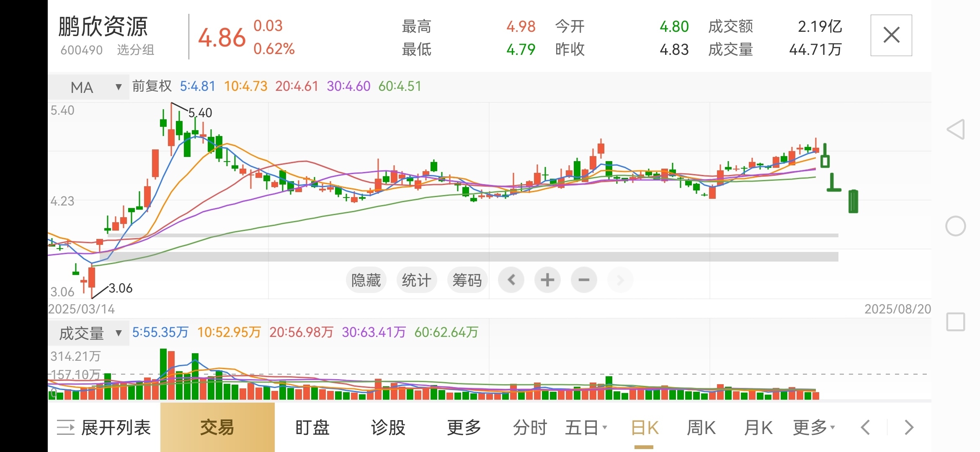Click the 314.21万 volume axis label
The height and width of the screenshot is (452, 980).
point(75,356)
